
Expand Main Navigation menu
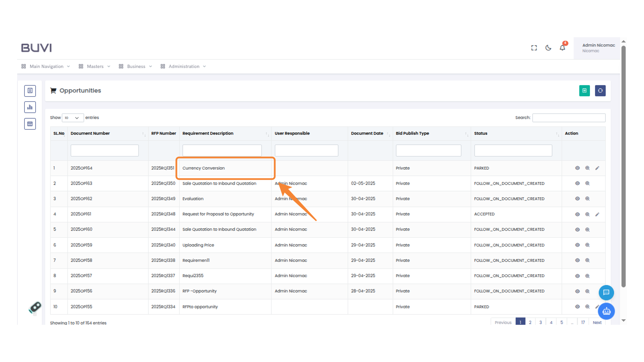coord(46,66)
